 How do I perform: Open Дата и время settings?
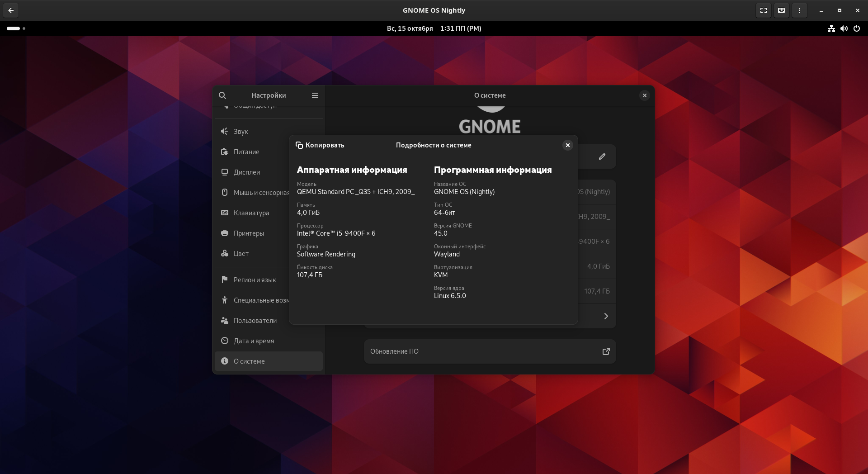269,341
